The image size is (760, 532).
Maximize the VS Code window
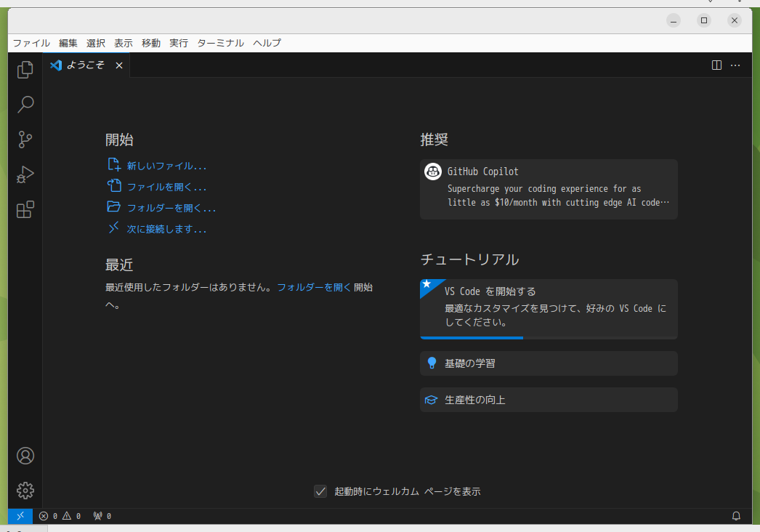(704, 20)
